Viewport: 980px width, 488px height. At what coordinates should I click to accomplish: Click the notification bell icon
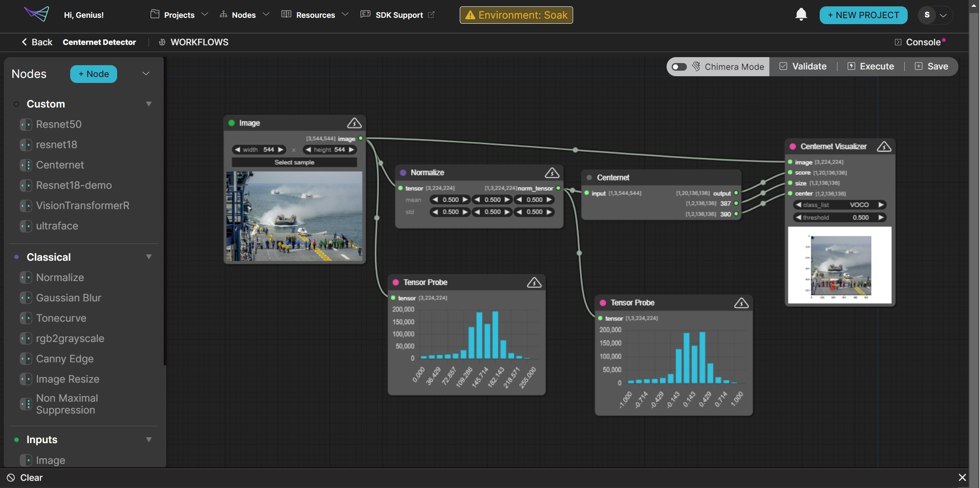pos(801,15)
